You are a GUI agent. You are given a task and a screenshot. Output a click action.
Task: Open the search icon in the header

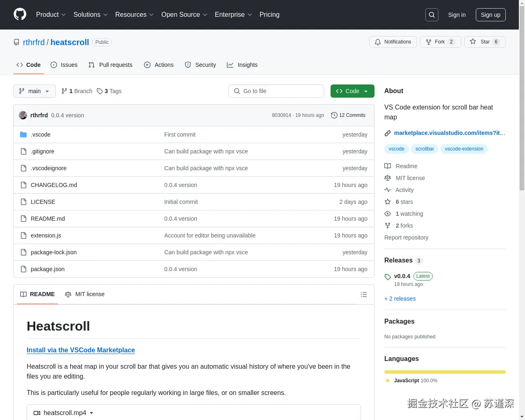point(431,15)
